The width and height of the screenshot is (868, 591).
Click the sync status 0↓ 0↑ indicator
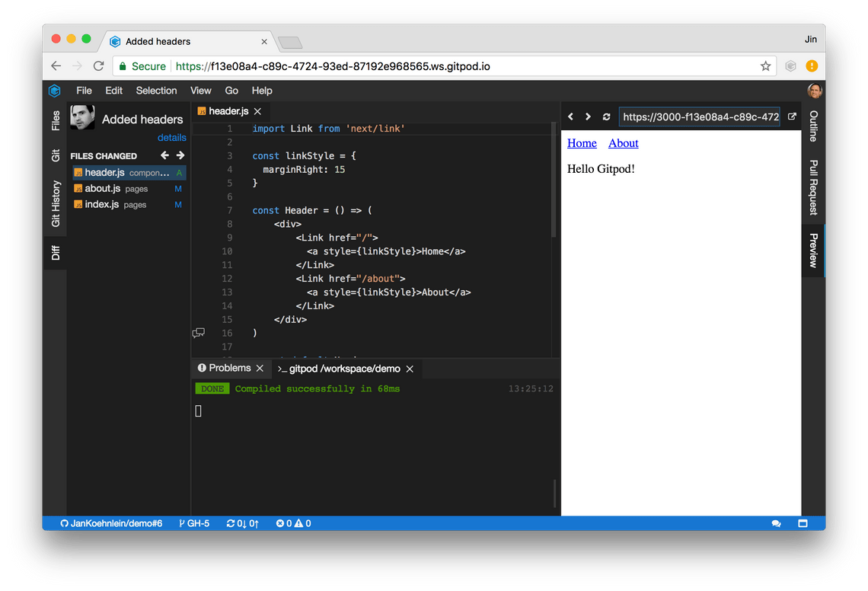pos(242,523)
